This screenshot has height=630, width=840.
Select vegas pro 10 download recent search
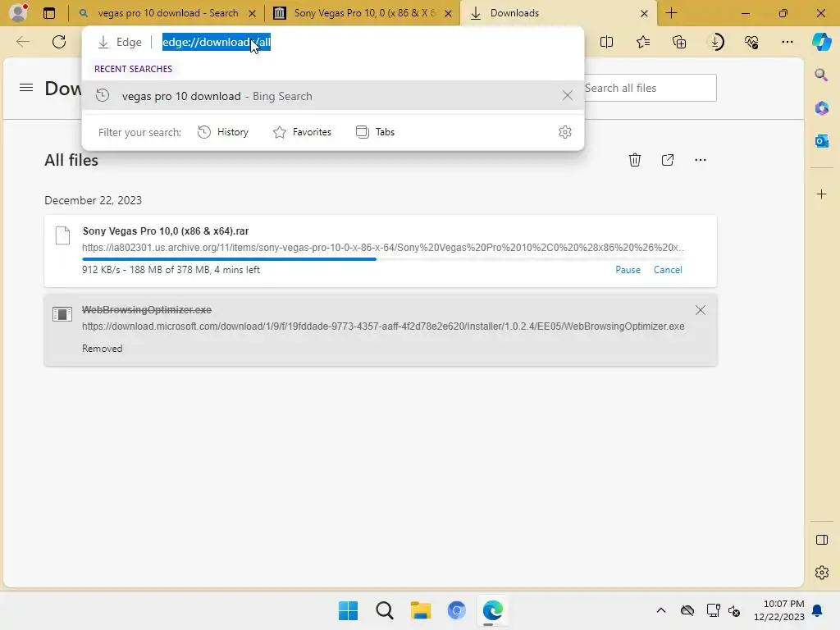(x=333, y=96)
